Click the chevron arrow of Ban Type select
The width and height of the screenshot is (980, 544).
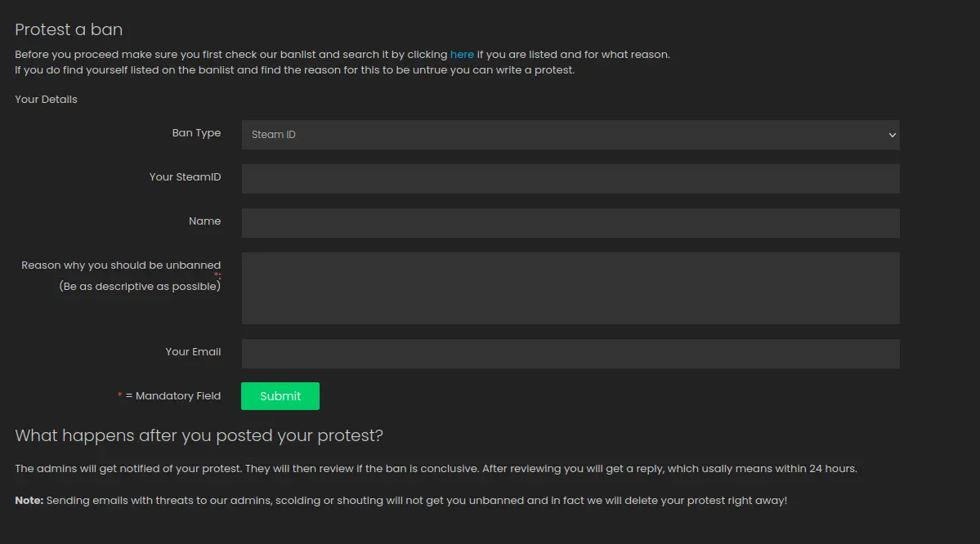click(x=892, y=136)
